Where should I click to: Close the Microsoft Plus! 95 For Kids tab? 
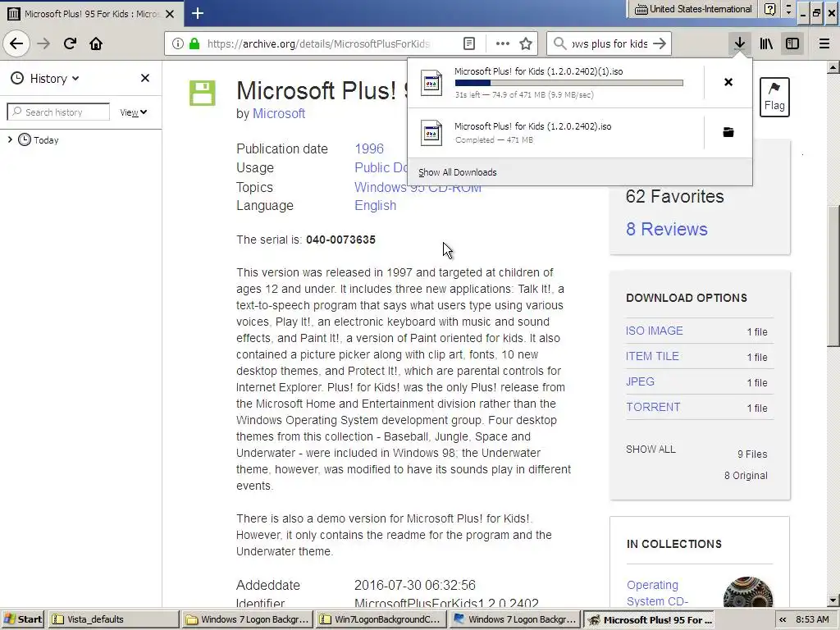(170, 14)
